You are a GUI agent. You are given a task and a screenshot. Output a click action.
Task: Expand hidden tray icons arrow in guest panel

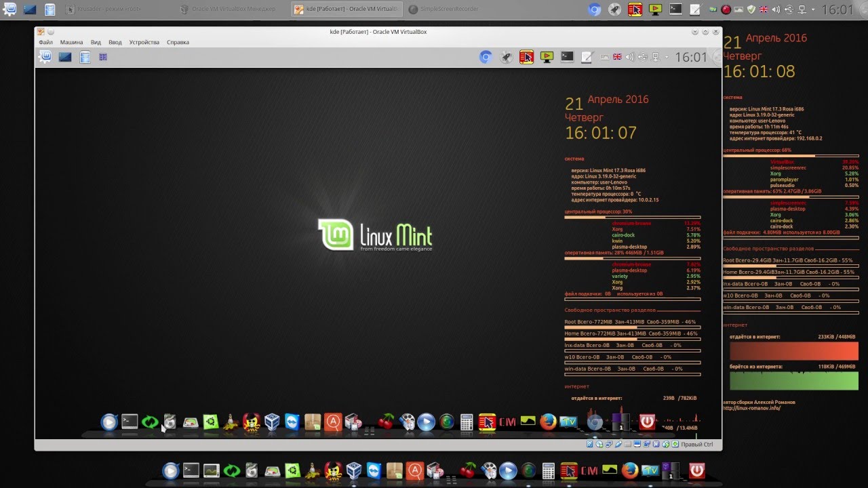(667, 58)
